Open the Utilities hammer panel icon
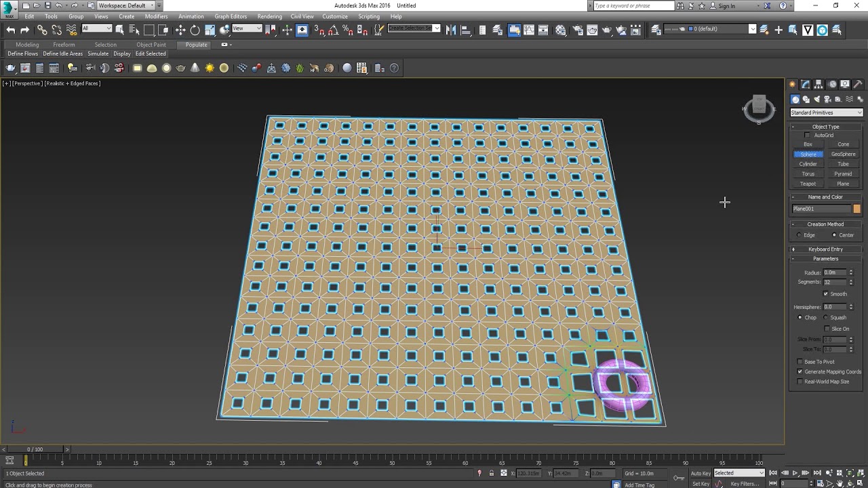 858,84
